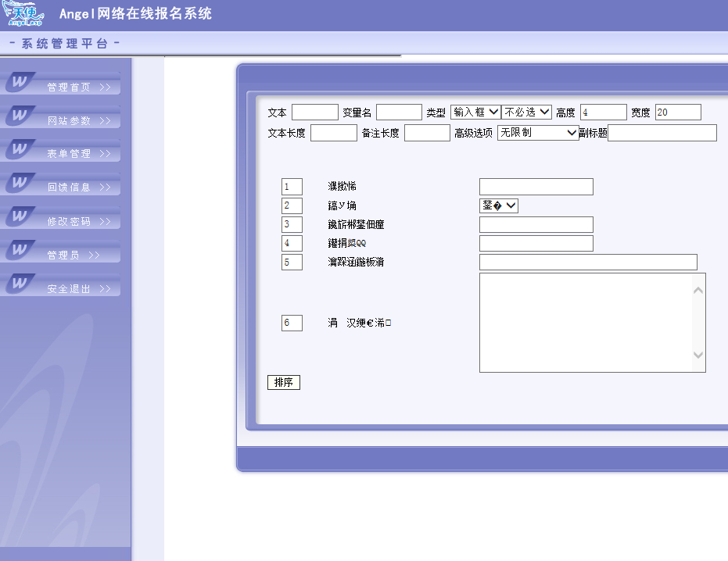
Task: Click the text field in row 3
Action: click(536, 224)
